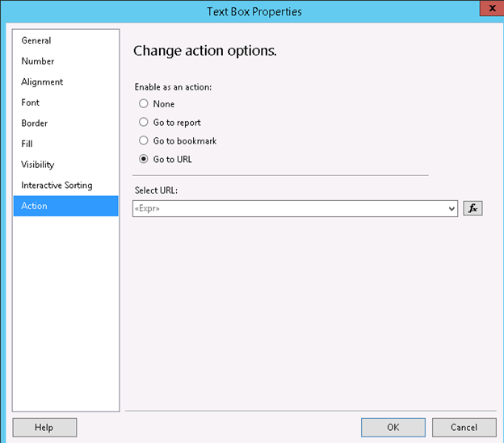Viewport: 504px width, 443px height.
Task: Click inside the Select URL field
Action: [289, 209]
